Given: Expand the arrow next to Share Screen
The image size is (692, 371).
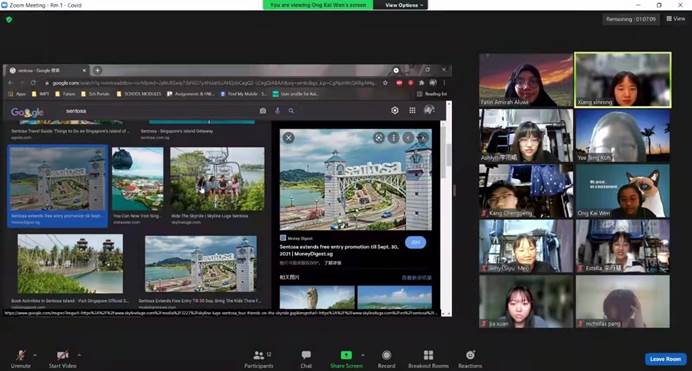Looking at the screenshot, I should [363, 355].
